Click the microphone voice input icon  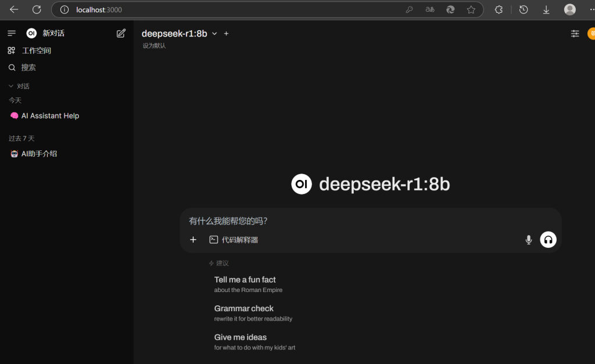[x=528, y=239]
